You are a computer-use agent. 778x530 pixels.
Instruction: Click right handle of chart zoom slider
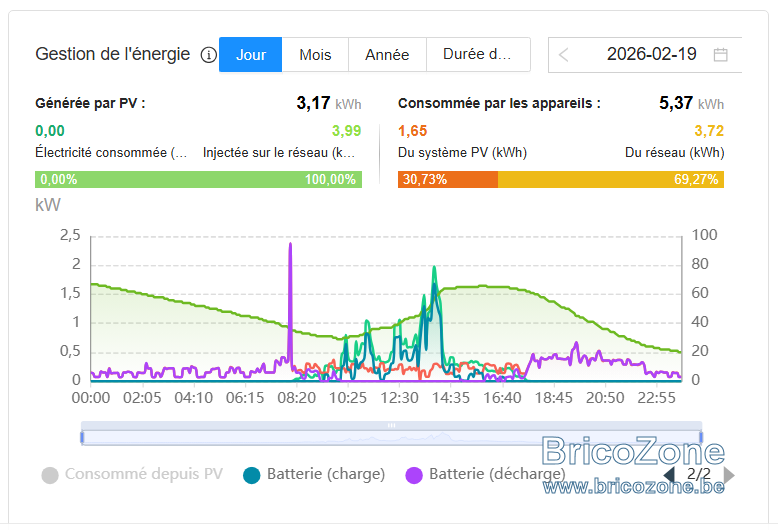[701, 437]
